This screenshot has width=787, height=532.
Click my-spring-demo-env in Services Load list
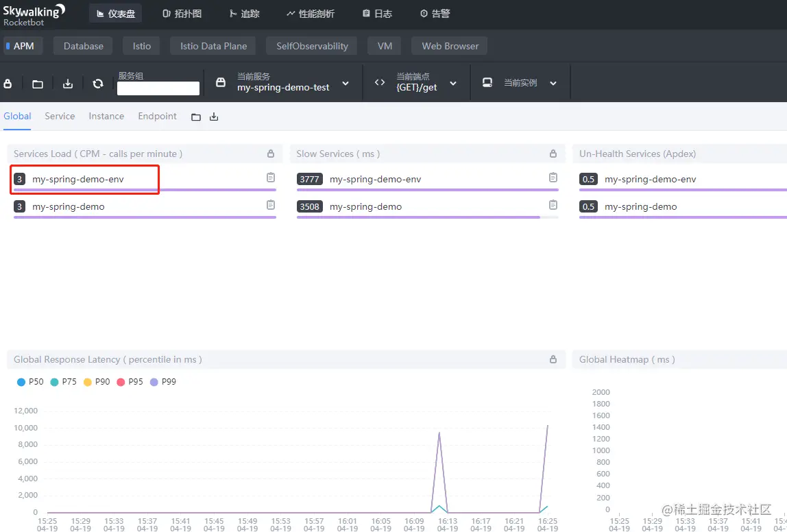(x=77, y=179)
